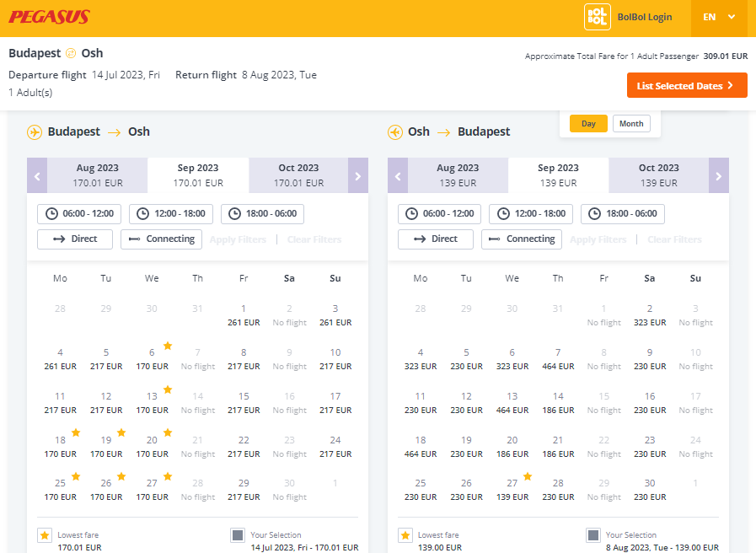
Task: Select Sep 2023 tab in departure calendar
Action: 198,175
